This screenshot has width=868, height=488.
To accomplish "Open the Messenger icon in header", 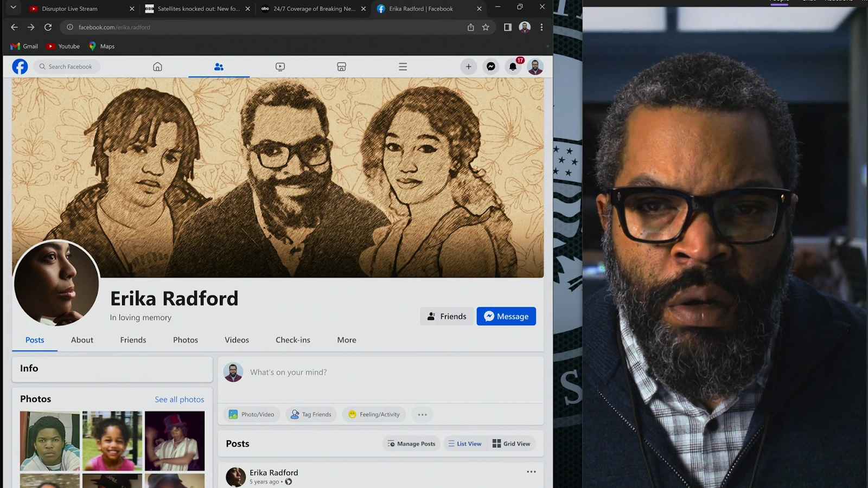I will tap(491, 67).
